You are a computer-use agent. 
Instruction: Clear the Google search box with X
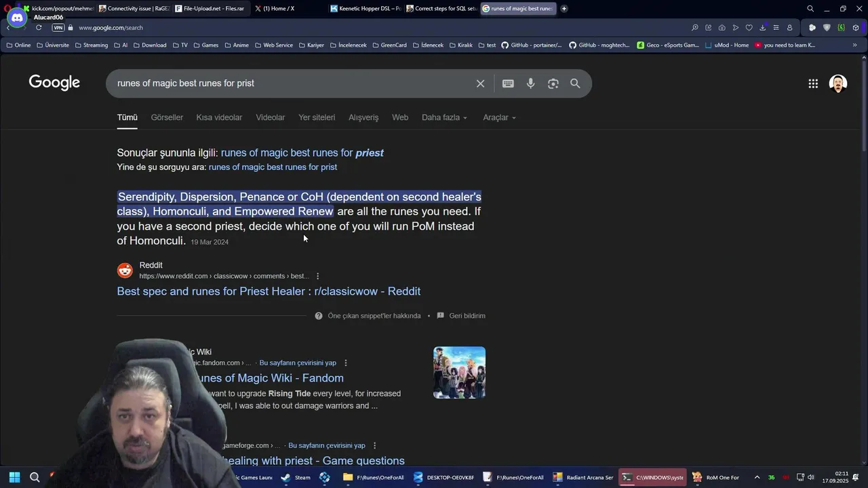[480, 83]
